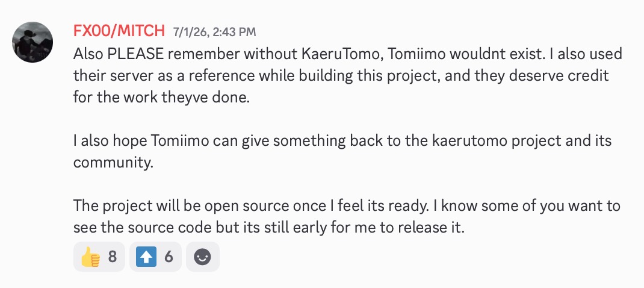Click the text 'for the work theyve done.'
Viewport: 644px width, 288px height.
[x=161, y=98]
